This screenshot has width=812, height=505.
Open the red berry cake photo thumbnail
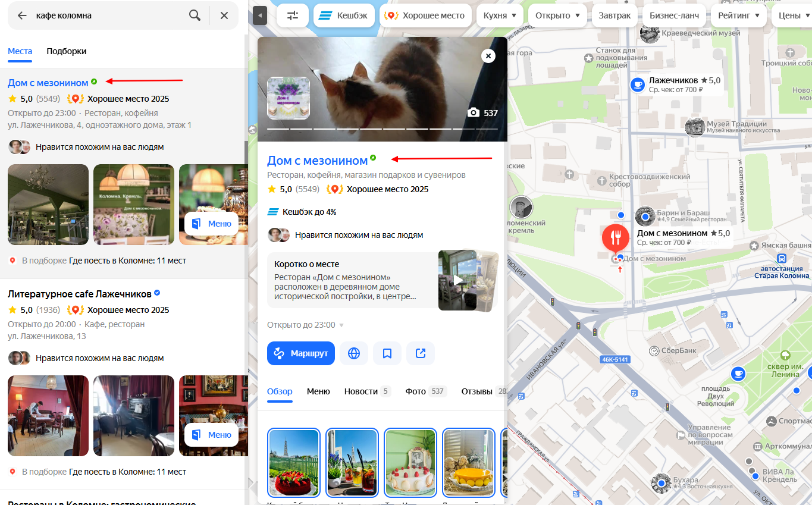(294, 463)
